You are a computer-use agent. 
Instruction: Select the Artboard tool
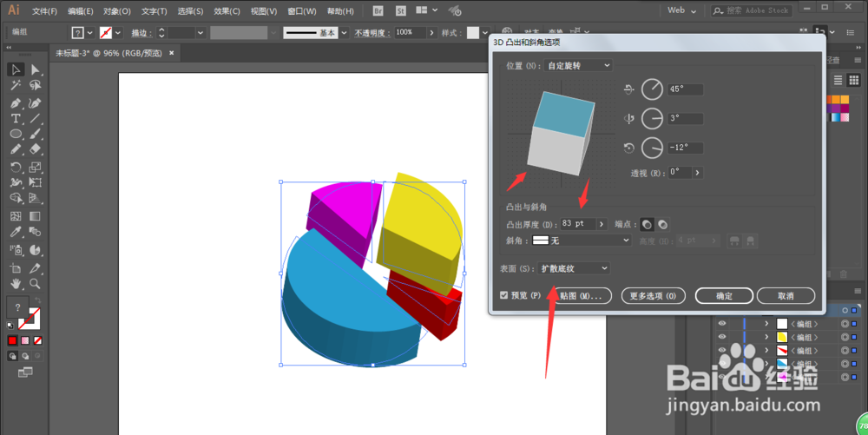point(16,268)
